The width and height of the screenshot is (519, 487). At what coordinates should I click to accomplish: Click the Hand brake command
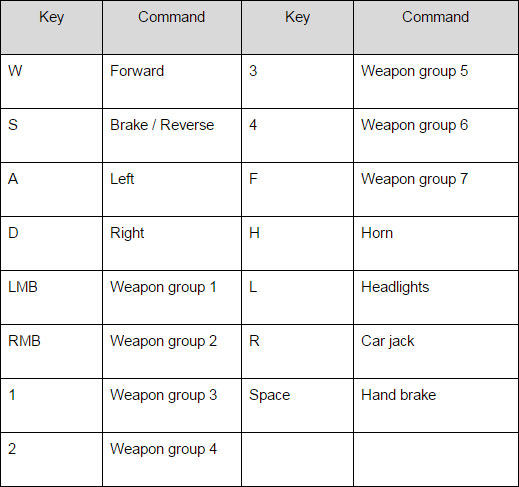pyautogui.click(x=436, y=405)
